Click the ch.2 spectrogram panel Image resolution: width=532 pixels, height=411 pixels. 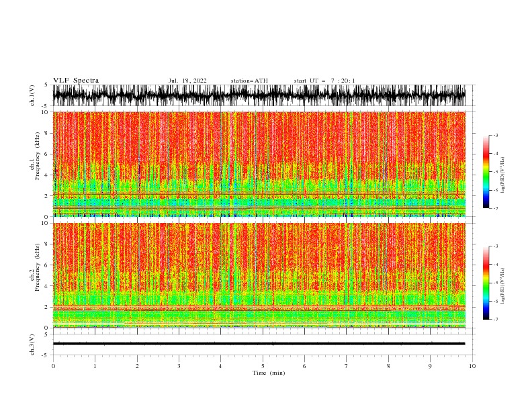point(259,275)
